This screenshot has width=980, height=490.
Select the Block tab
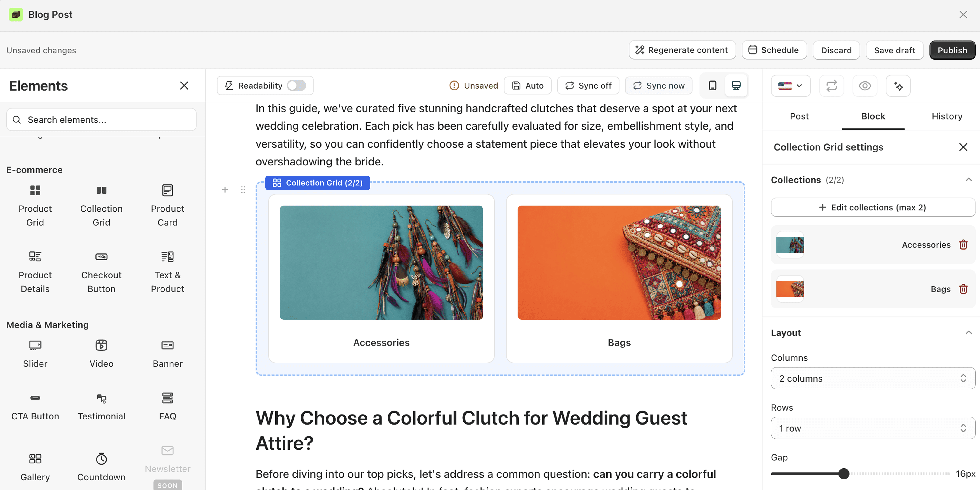(x=873, y=116)
